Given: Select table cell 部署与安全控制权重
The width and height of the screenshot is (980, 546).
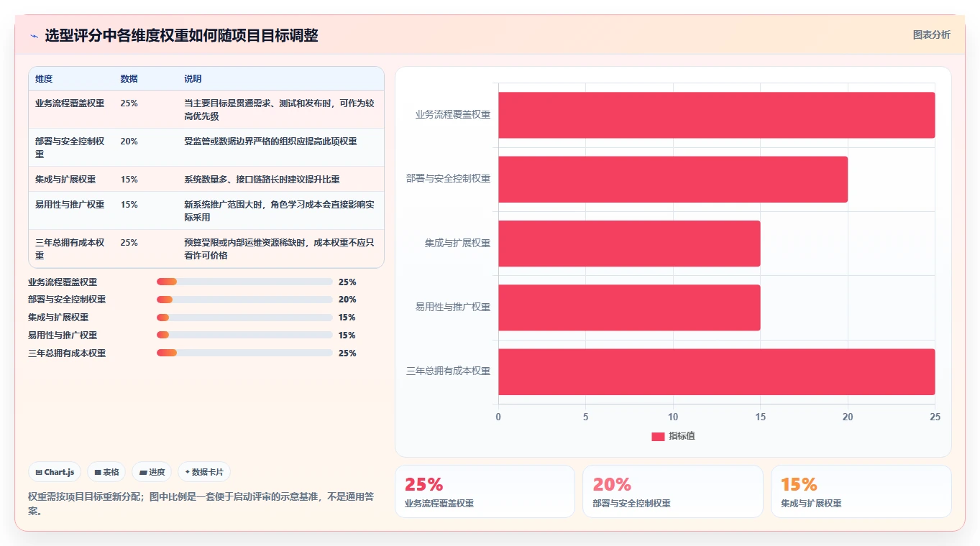Looking at the screenshot, I should click(x=70, y=147).
